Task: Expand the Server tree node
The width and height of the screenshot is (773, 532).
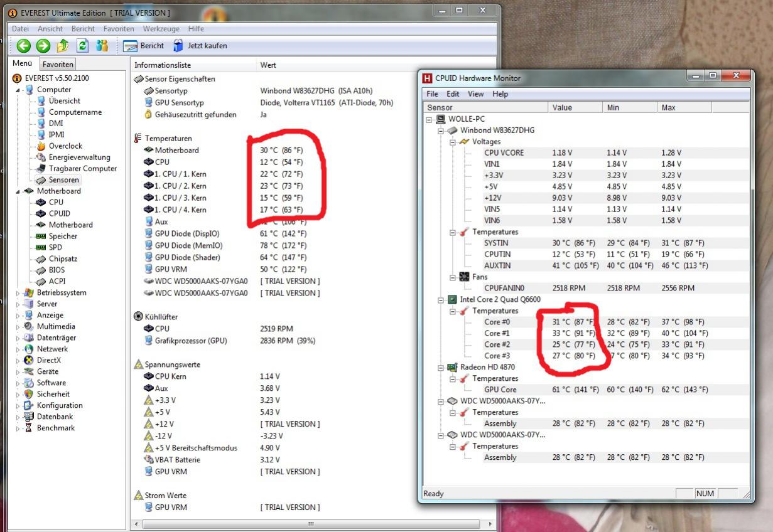Action: [x=18, y=304]
